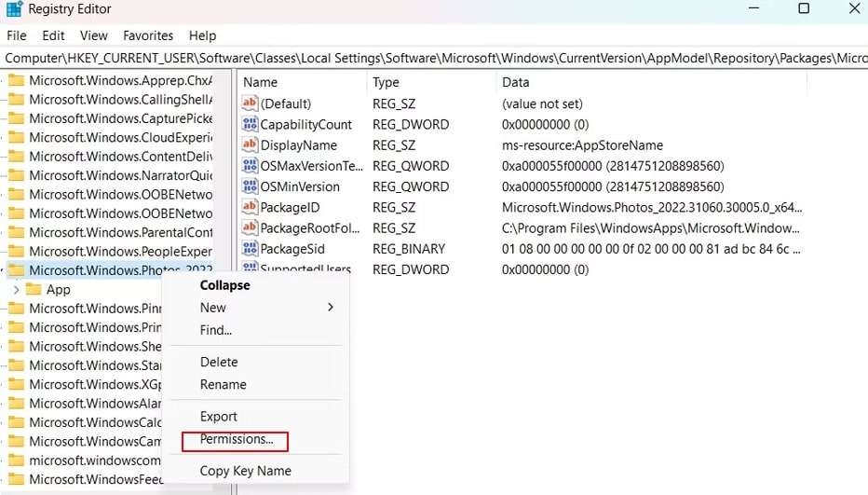Screen dimensions: 868x495
Task: Click folder icon of Microsoft.WindowsCalc key
Action: [17, 422]
